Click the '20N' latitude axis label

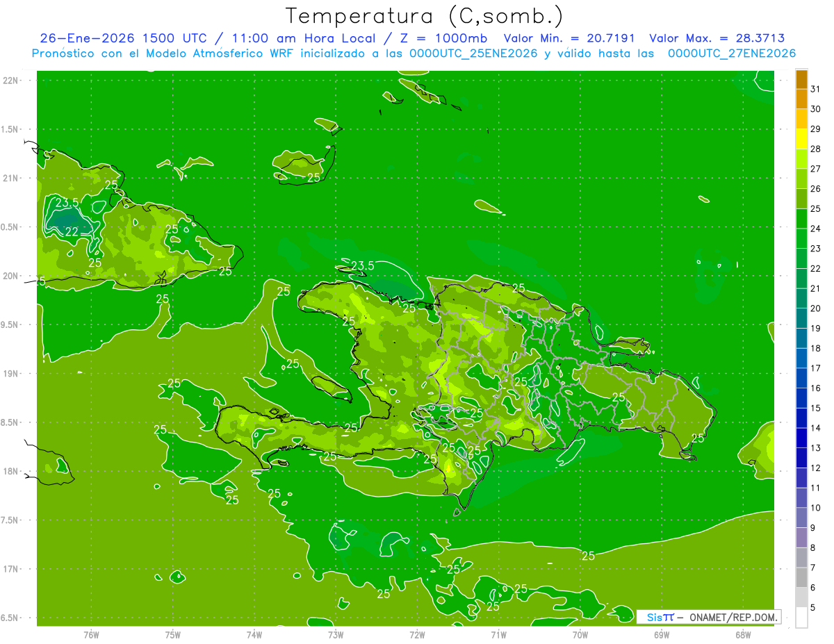pos(11,276)
